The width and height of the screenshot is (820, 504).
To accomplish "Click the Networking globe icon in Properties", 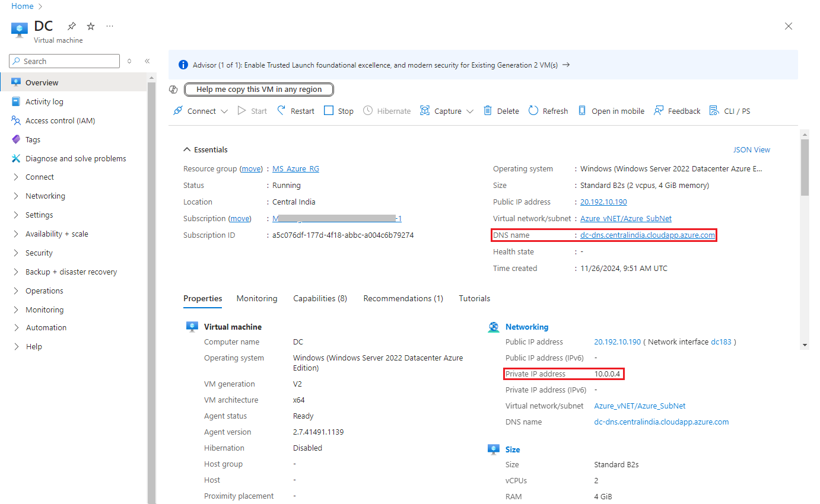I will pyautogui.click(x=494, y=327).
